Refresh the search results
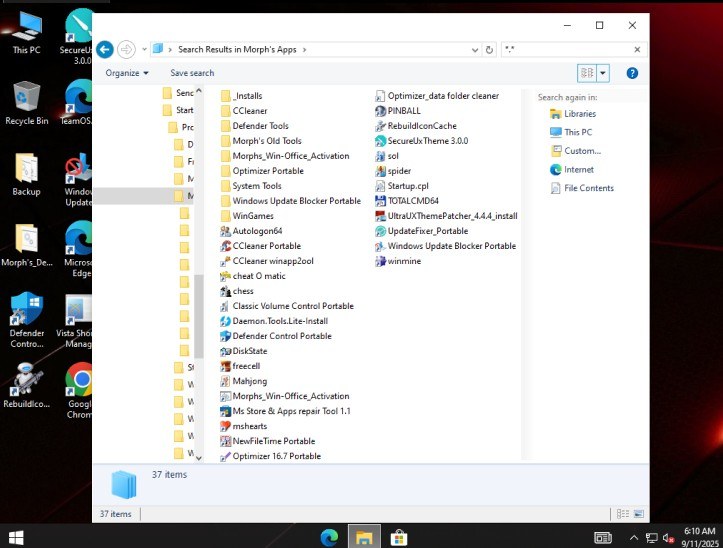This screenshot has height=548, width=723. 489,50
